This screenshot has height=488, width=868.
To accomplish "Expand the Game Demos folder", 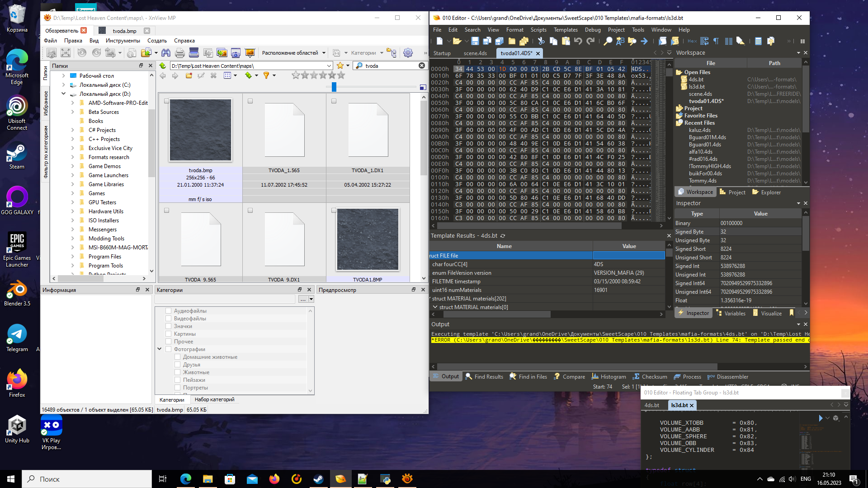I will pos(72,166).
